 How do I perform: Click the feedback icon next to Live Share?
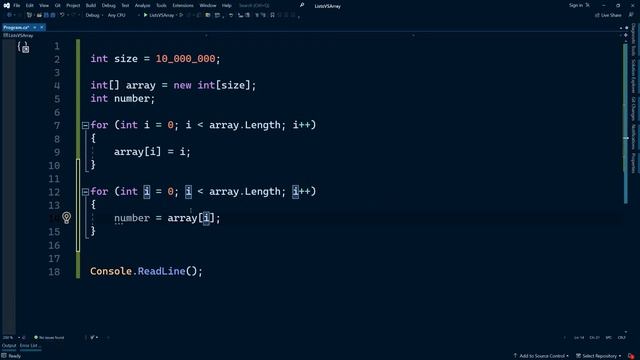point(631,15)
